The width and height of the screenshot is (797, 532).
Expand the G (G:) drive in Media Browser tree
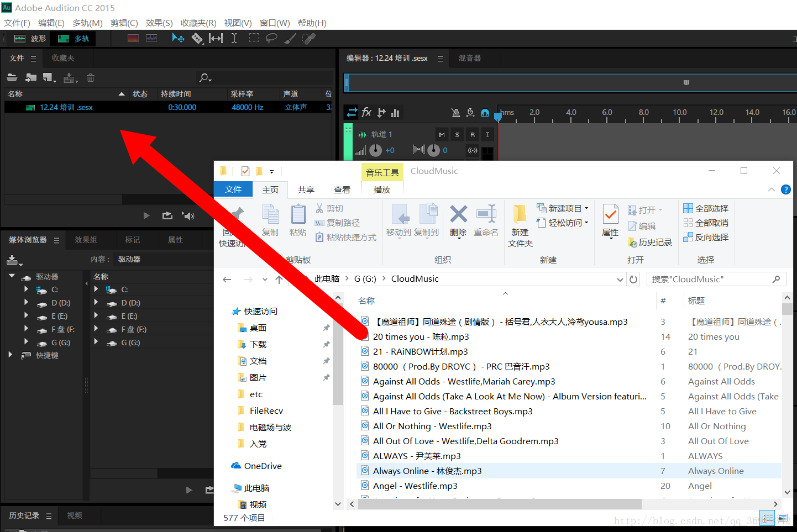[26, 343]
